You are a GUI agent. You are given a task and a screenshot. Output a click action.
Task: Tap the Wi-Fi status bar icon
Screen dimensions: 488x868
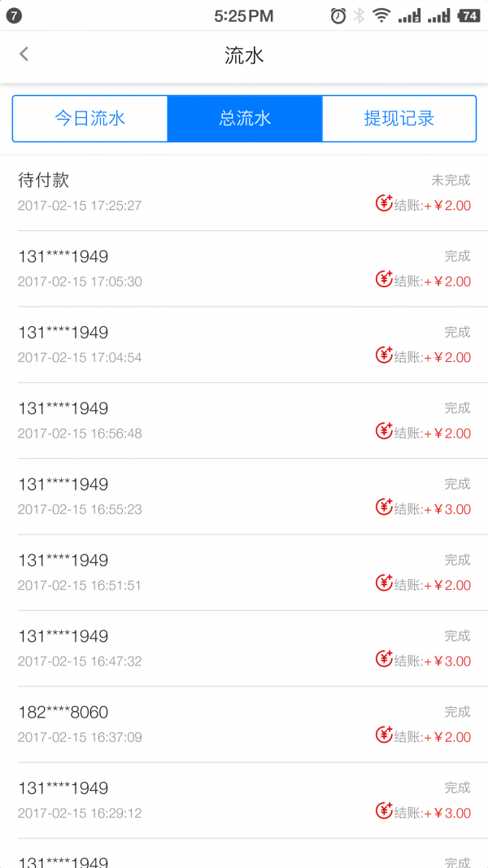pos(381,16)
